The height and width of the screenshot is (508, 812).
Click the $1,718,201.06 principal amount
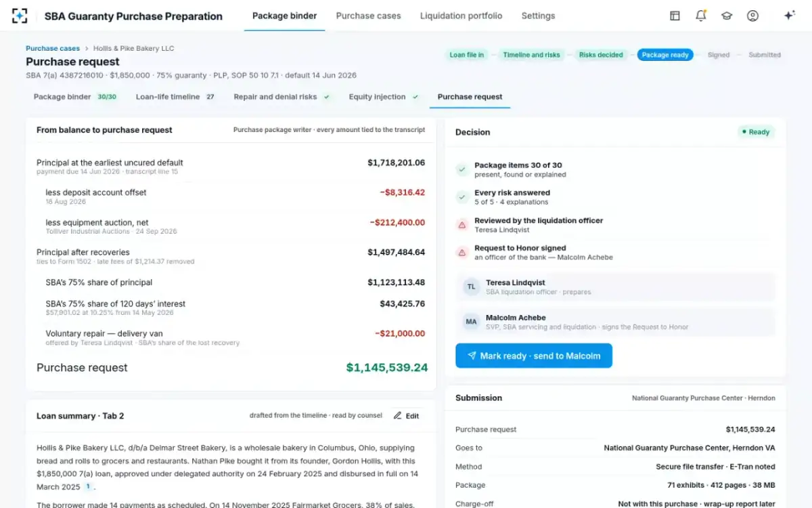397,163
